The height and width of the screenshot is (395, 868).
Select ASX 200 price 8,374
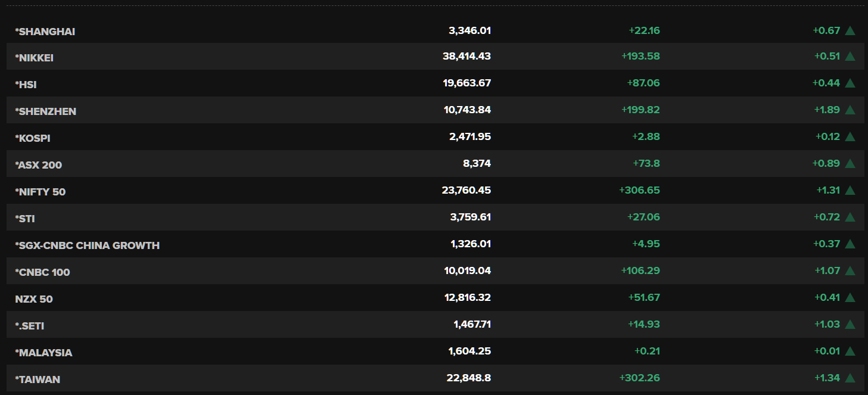coord(478,163)
